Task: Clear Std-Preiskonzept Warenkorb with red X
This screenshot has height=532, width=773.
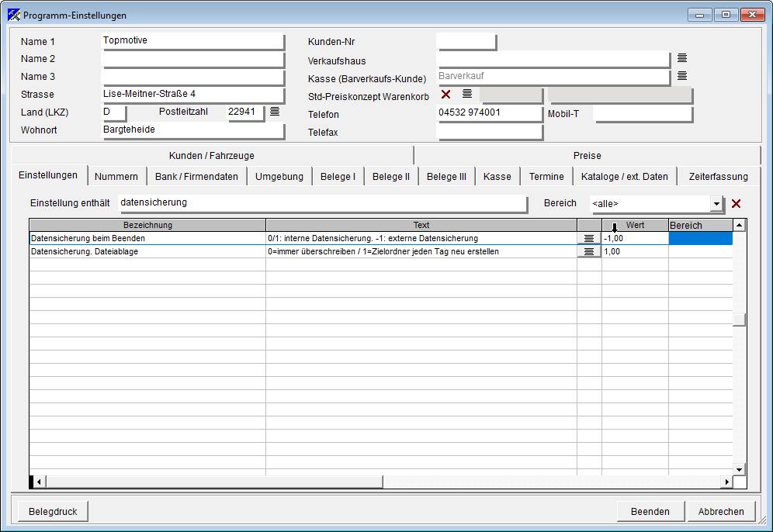Action: tap(445, 94)
